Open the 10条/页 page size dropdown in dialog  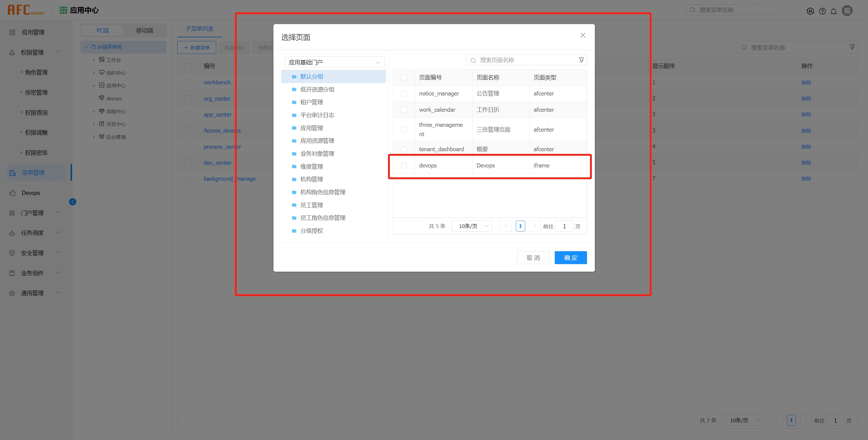[472, 226]
